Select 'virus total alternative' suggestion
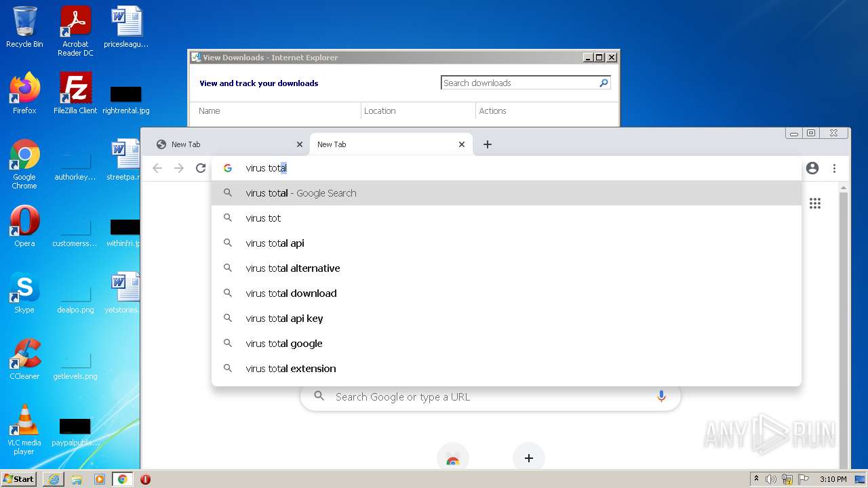 pyautogui.click(x=507, y=268)
